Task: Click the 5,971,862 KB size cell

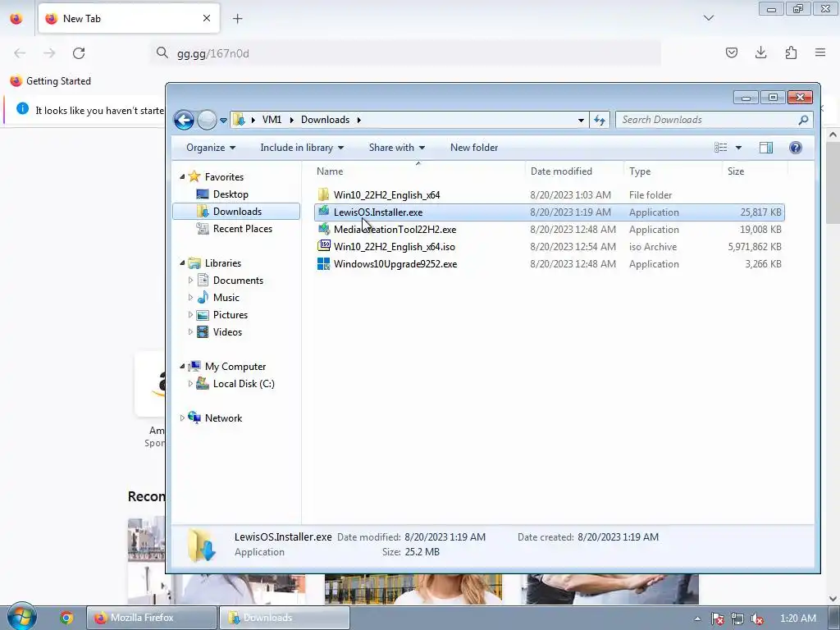Action: point(755,246)
